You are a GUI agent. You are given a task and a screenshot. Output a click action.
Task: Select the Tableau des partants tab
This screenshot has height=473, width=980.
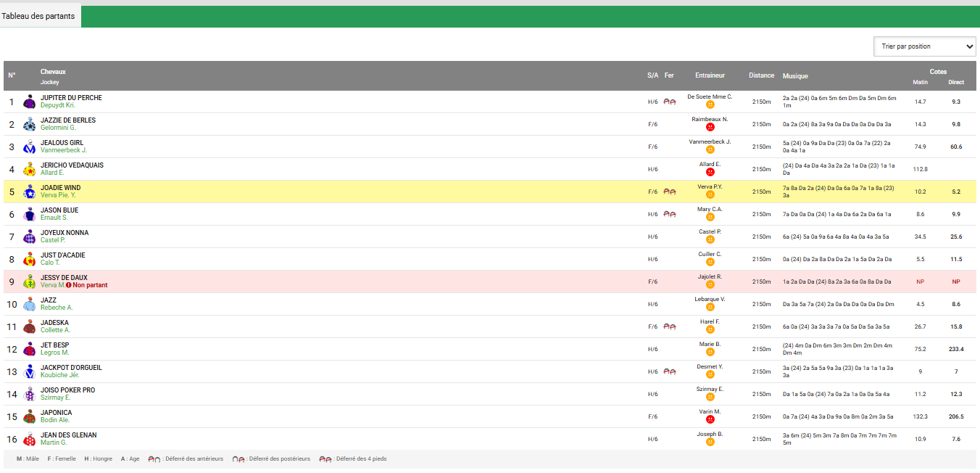coord(38,16)
